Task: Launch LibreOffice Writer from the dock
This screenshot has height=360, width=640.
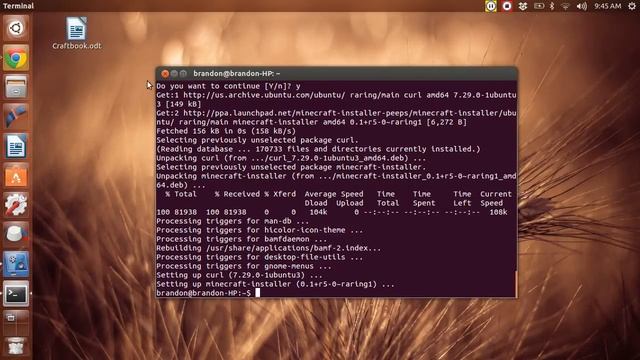Action: click(16, 146)
